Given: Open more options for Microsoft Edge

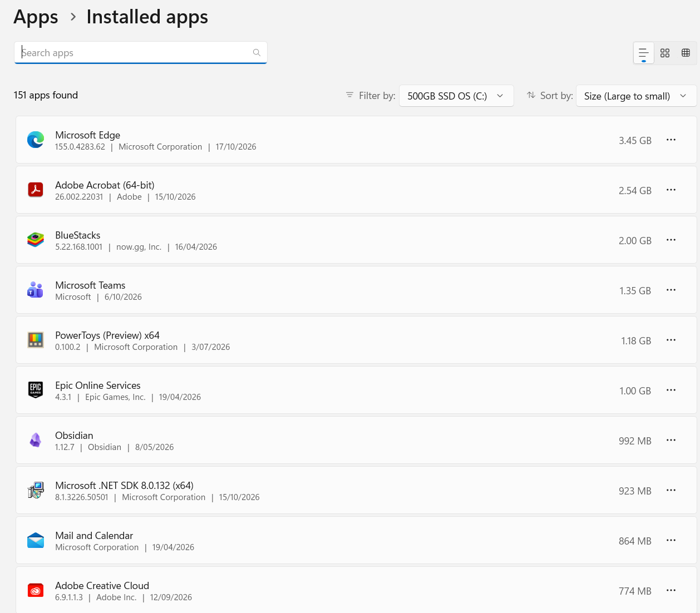Looking at the screenshot, I should (671, 140).
